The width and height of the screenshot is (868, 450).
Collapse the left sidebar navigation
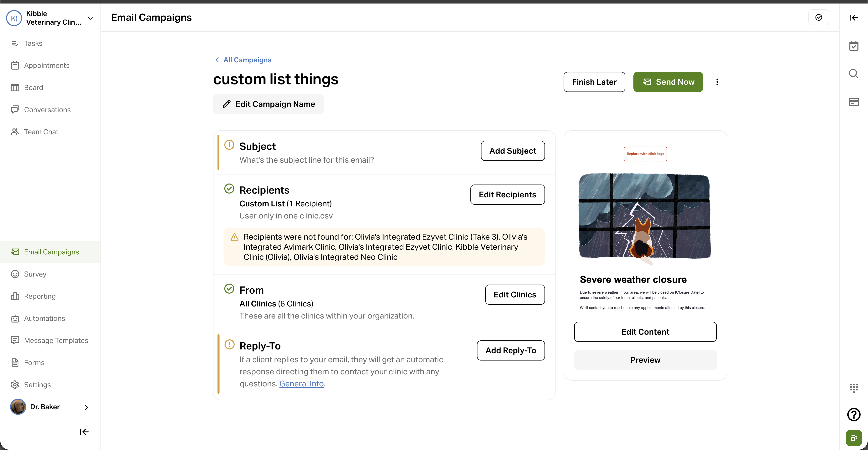pyautogui.click(x=84, y=432)
